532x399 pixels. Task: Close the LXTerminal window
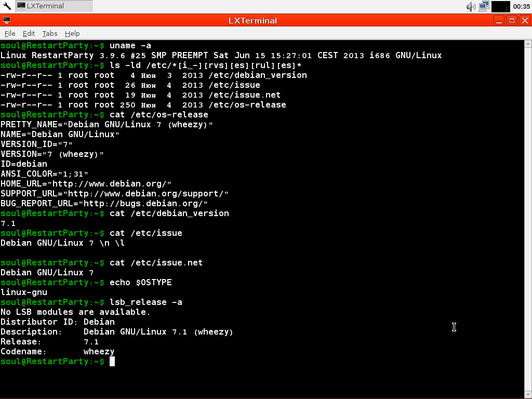[525, 21]
